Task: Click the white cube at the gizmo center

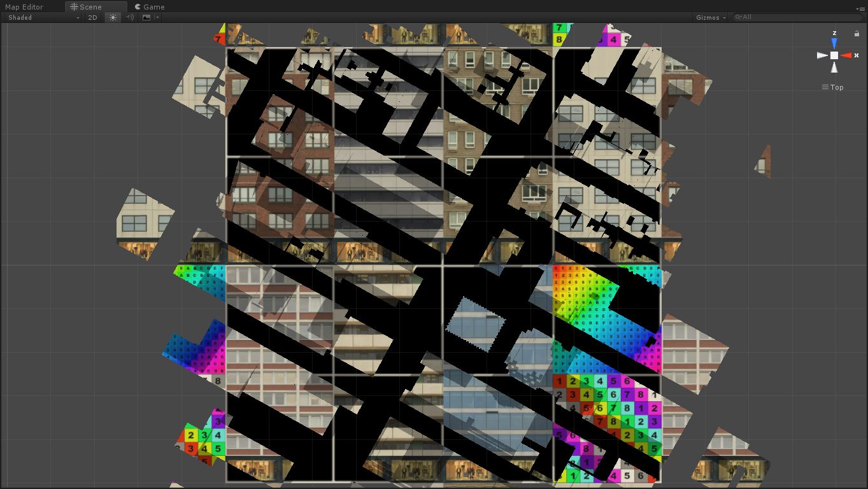Action: (x=835, y=55)
